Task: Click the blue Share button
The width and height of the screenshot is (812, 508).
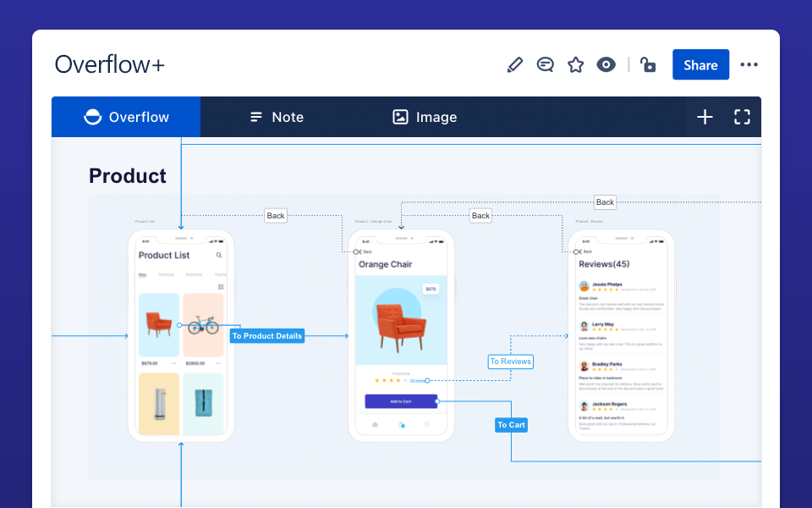Action: tap(700, 65)
